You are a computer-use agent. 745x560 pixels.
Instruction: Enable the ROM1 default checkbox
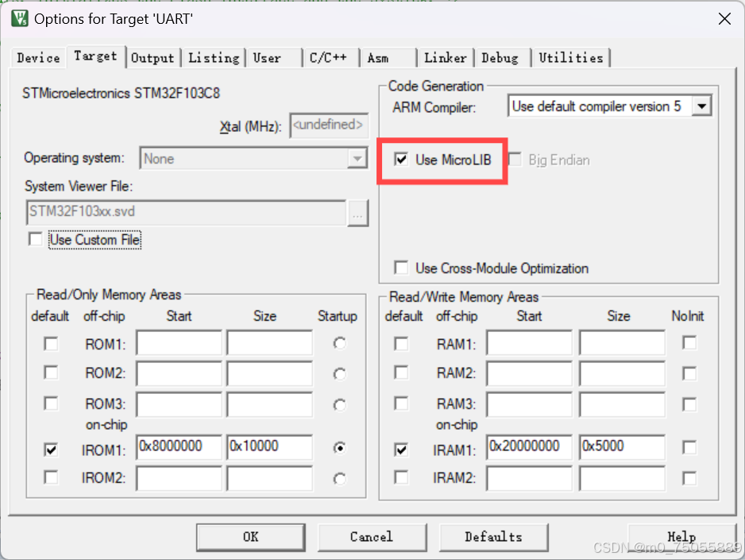51,343
